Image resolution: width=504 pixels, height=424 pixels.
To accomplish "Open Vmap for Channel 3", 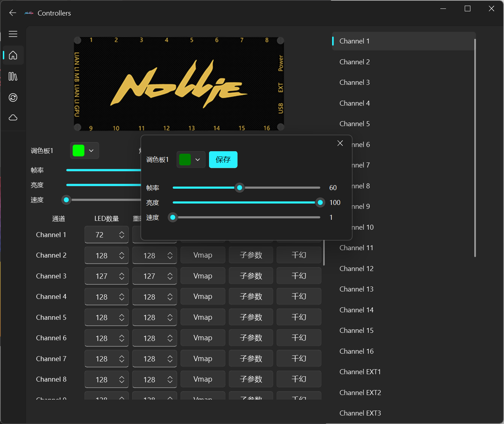I will (x=203, y=276).
